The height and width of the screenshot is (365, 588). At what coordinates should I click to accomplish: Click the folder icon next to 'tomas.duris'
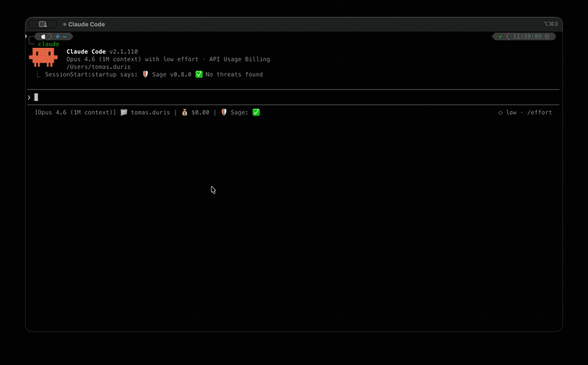pyautogui.click(x=123, y=113)
